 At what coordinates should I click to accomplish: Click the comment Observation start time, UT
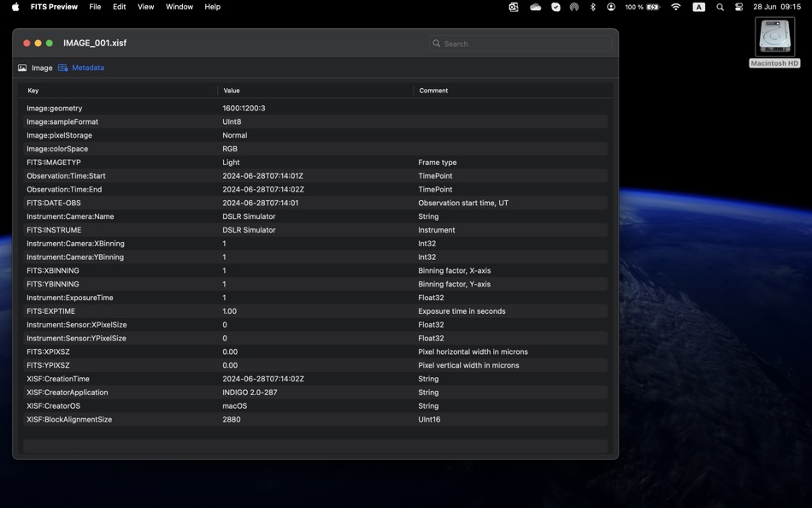click(463, 203)
